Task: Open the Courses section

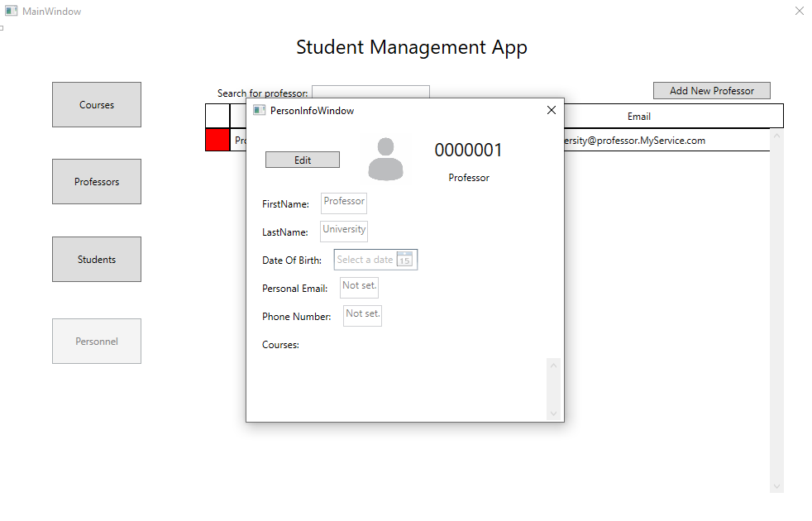Action: coord(97,105)
